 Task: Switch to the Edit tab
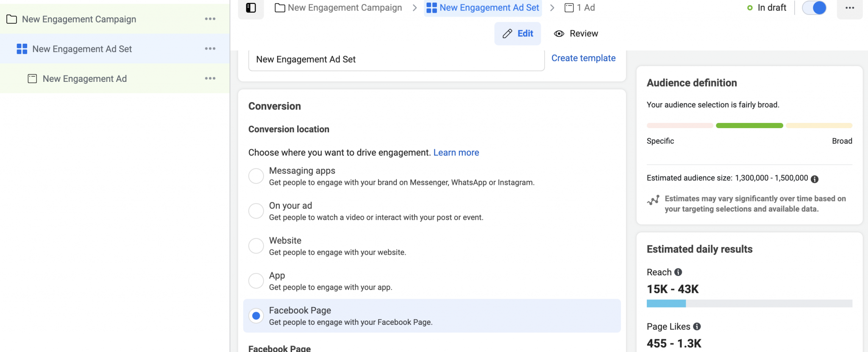click(517, 34)
